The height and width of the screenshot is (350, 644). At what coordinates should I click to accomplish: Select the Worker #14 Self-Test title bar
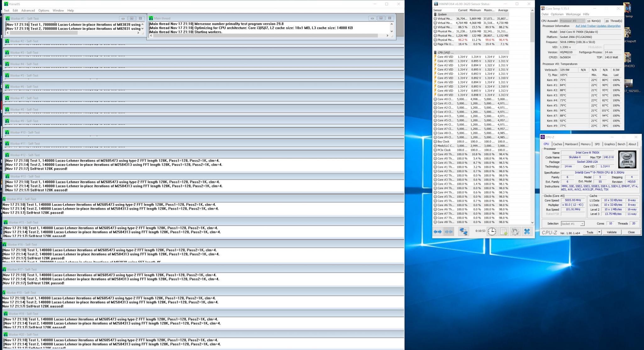point(203,199)
